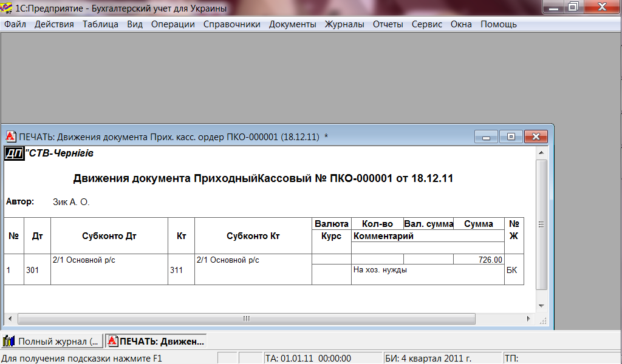Click the amount cell 726.00

479,260
